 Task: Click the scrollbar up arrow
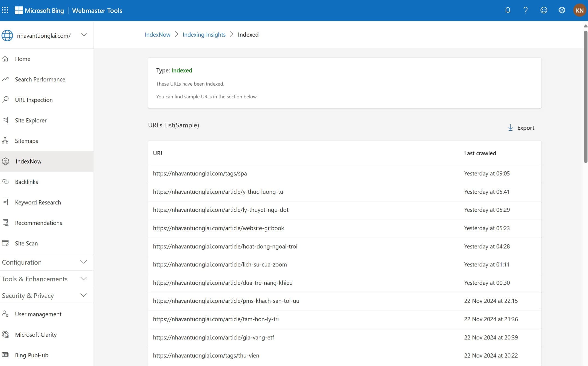click(585, 26)
